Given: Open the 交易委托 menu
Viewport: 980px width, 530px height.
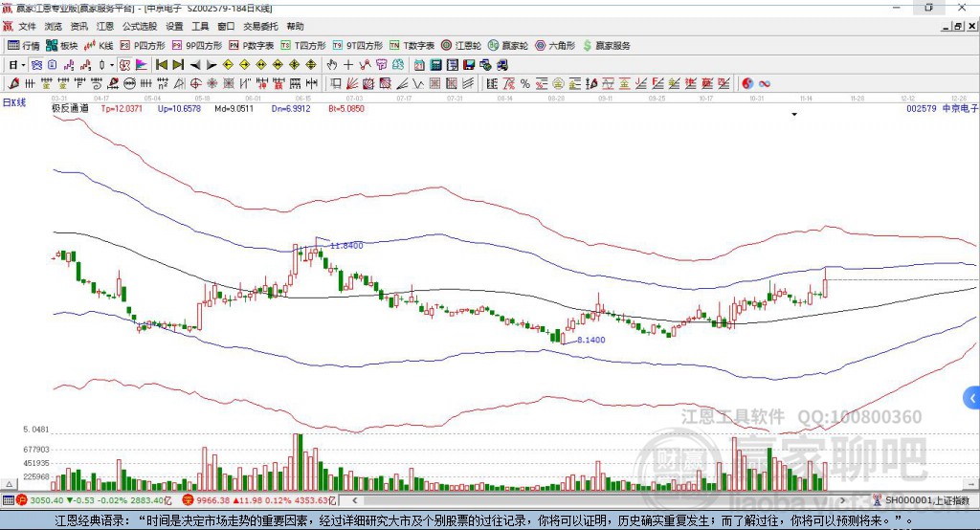Looking at the screenshot, I should [x=260, y=26].
